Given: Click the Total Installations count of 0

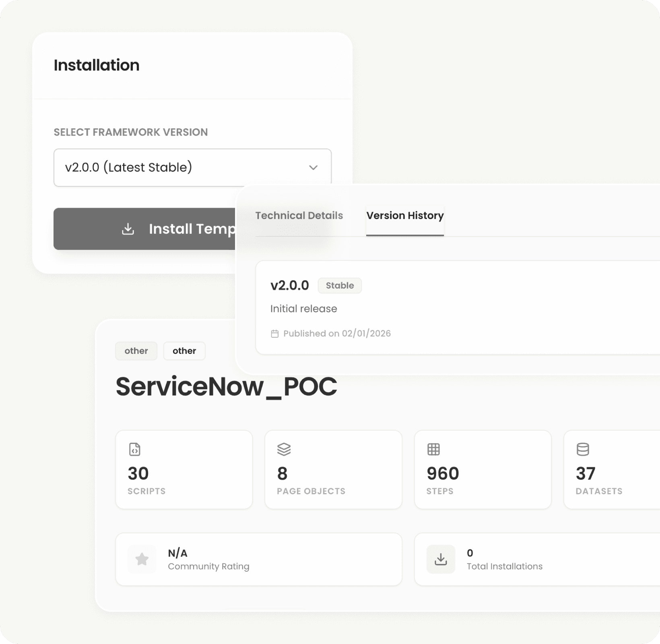Looking at the screenshot, I should (x=470, y=553).
